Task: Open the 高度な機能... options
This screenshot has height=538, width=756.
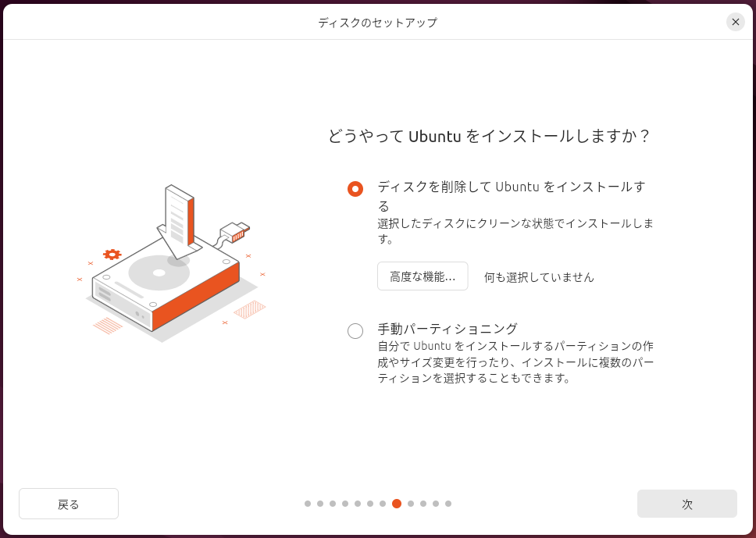Action: pyautogui.click(x=423, y=276)
